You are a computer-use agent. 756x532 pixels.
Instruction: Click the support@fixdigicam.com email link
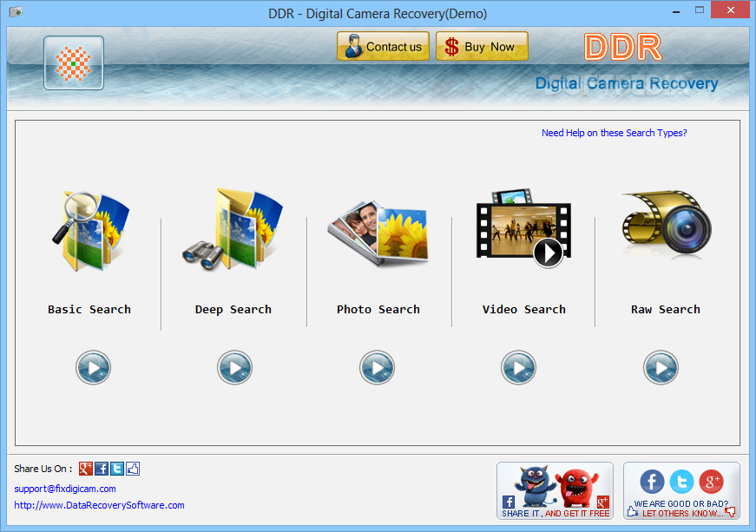(65, 489)
